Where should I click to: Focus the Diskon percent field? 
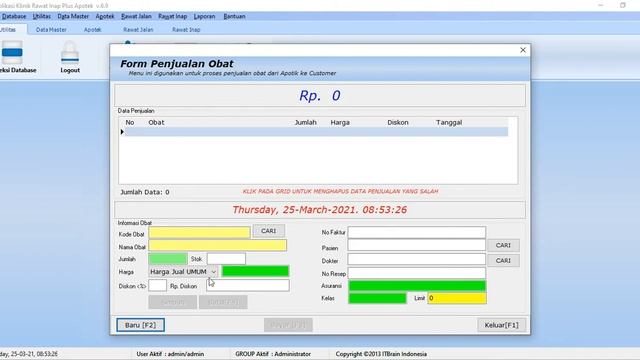pyautogui.click(x=158, y=285)
